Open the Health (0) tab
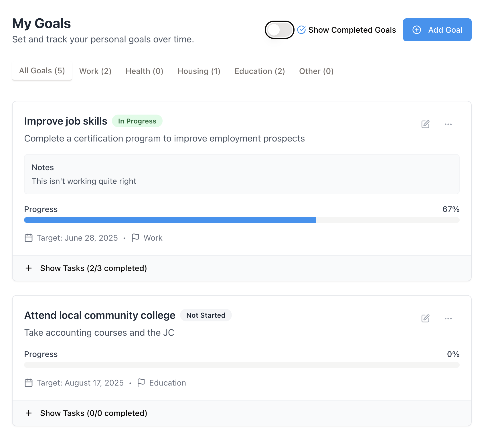 (x=145, y=71)
